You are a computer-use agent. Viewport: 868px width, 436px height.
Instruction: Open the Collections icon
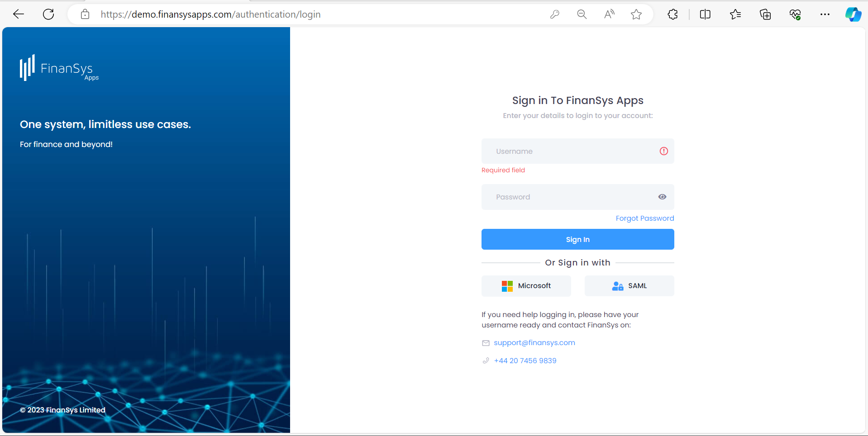pos(765,14)
